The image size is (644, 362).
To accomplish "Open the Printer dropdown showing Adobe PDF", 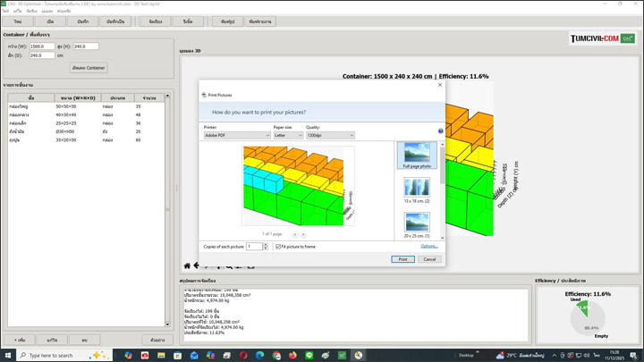I will coord(236,136).
